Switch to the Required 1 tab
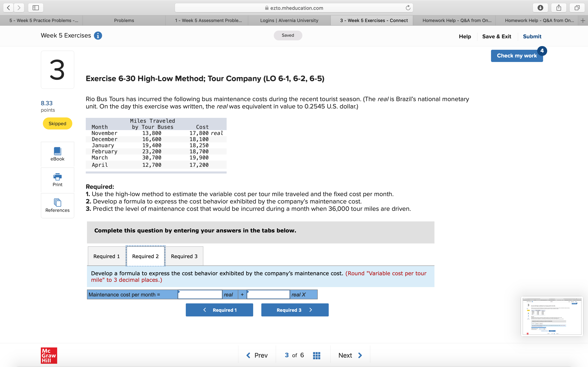This screenshot has height=367, width=588. point(106,256)
